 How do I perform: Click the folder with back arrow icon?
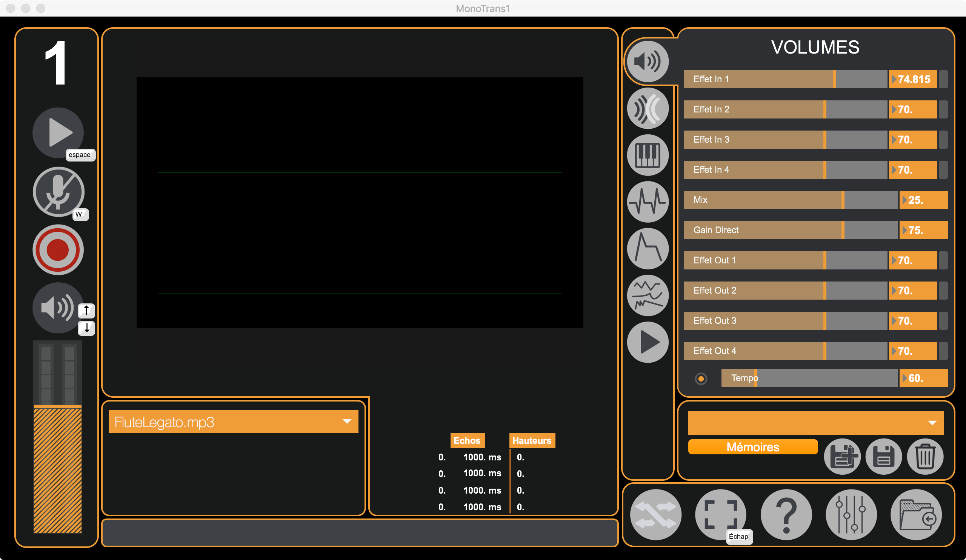[x=916, y=515]
